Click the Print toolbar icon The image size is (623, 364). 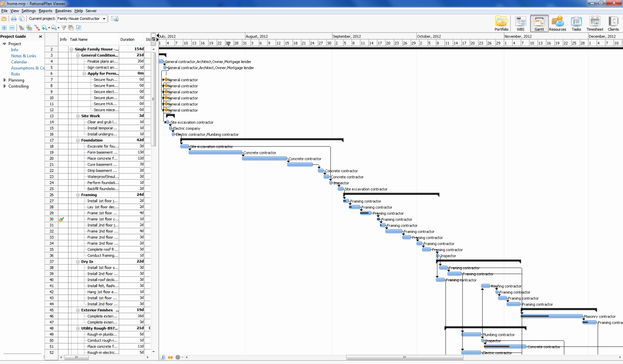(14, 18)
